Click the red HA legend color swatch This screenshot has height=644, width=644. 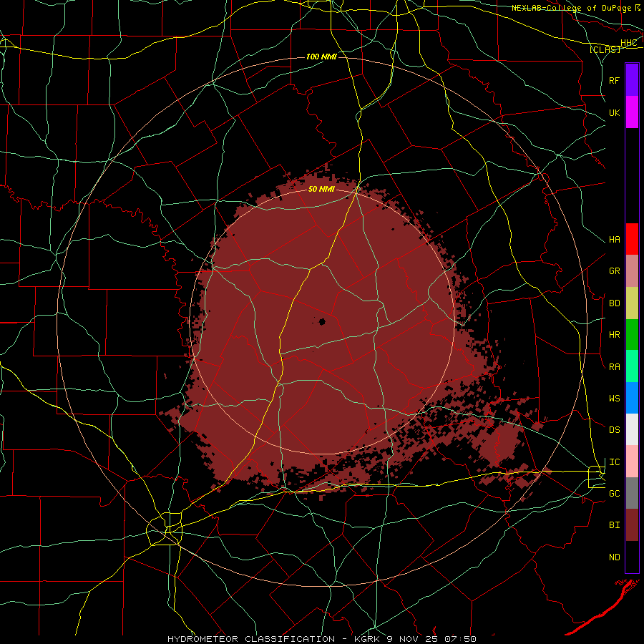tap(632, 239)
